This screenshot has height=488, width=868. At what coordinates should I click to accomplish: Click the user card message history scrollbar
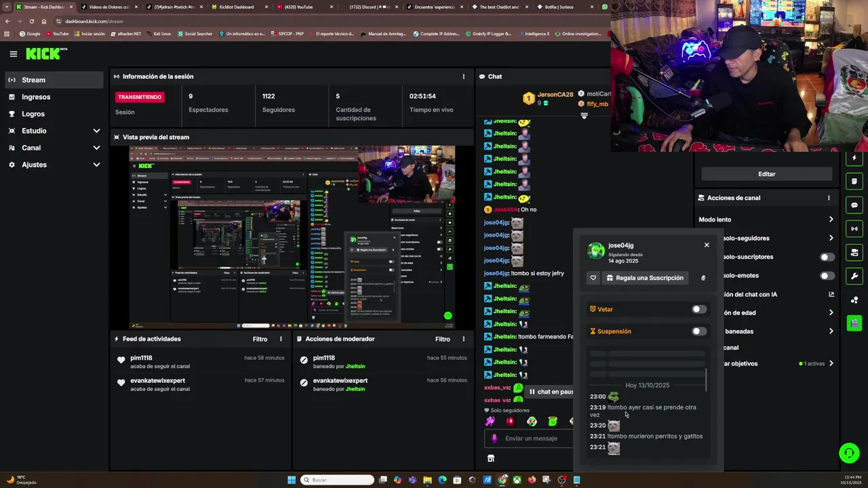(706, 380)
